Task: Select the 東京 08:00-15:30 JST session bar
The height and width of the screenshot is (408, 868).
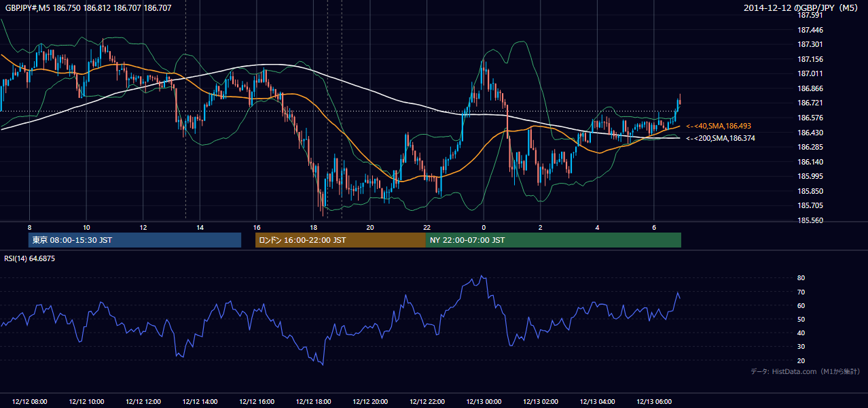Action: (134, 240)
